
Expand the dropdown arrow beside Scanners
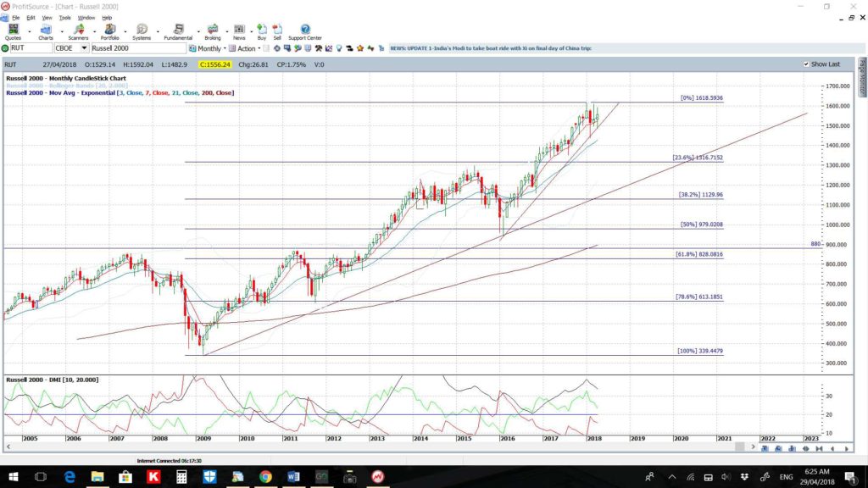coord(94,32)
